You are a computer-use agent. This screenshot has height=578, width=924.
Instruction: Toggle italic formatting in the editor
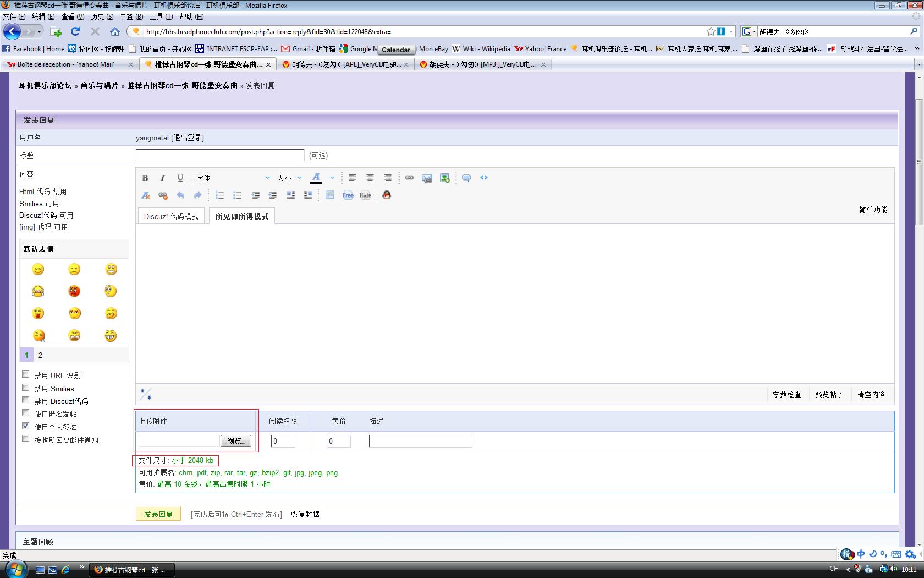point(163,178)
